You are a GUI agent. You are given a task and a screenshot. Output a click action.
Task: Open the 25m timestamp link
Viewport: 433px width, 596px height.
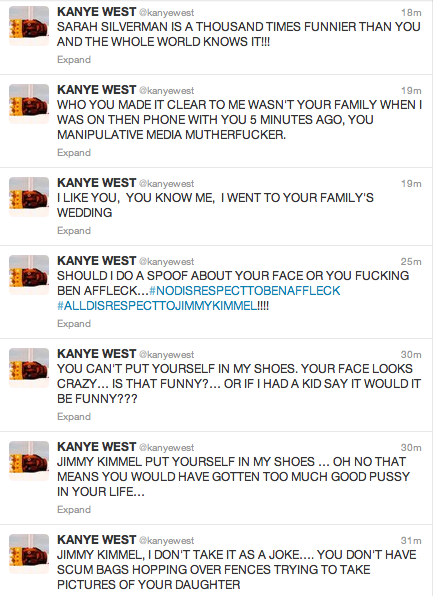411,262
